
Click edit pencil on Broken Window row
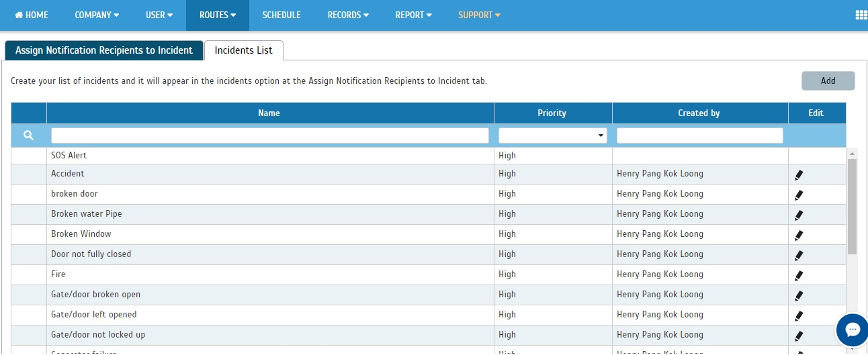click(799, 235)
